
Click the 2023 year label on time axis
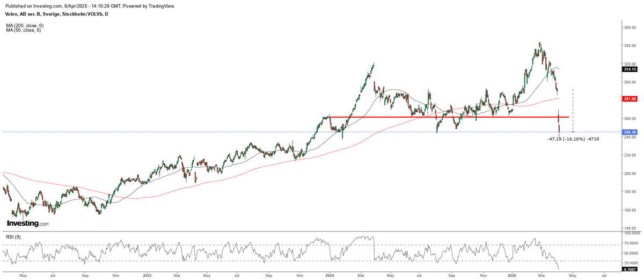pyautogui.click(x=148, y=275)
